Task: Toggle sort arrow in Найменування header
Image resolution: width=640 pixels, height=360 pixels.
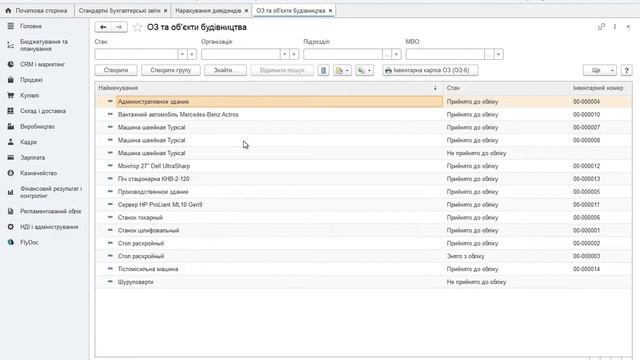Action: pos(435,88)
